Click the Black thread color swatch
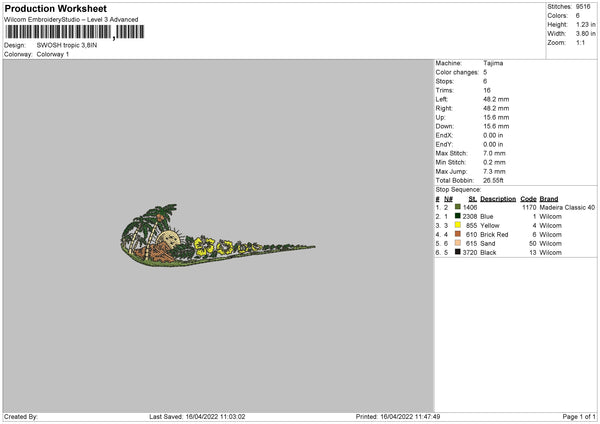This screenshot has height=424, width=600. (x=458, y=252)
